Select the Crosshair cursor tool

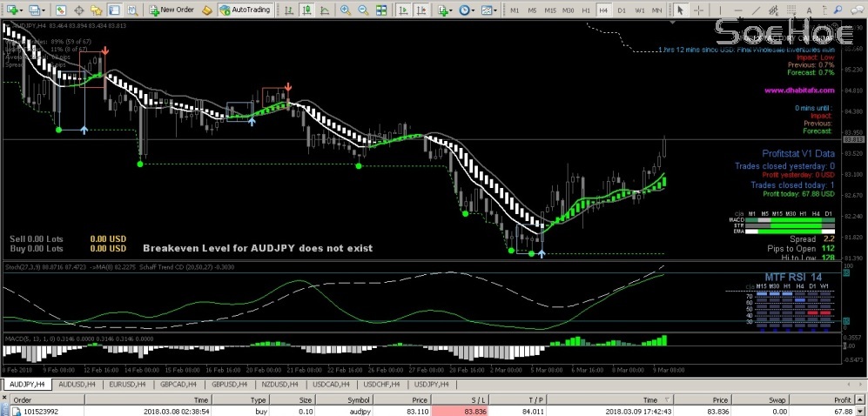pos(699,10)
